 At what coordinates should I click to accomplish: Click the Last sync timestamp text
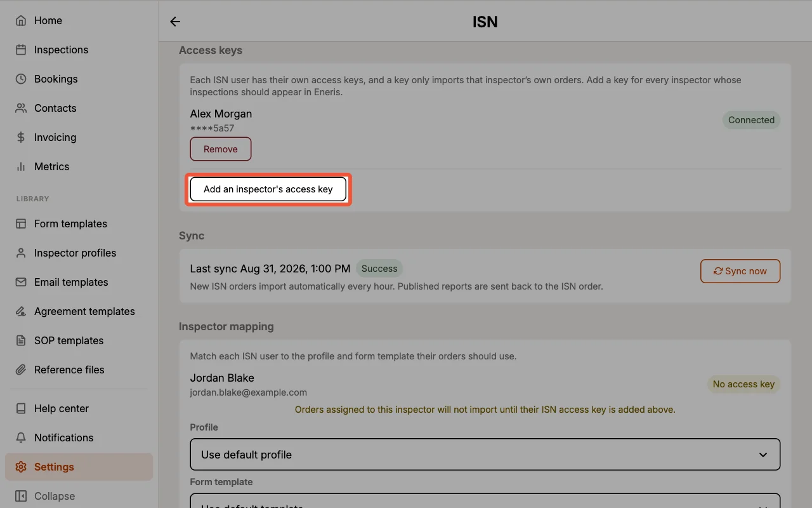(270, 269)
